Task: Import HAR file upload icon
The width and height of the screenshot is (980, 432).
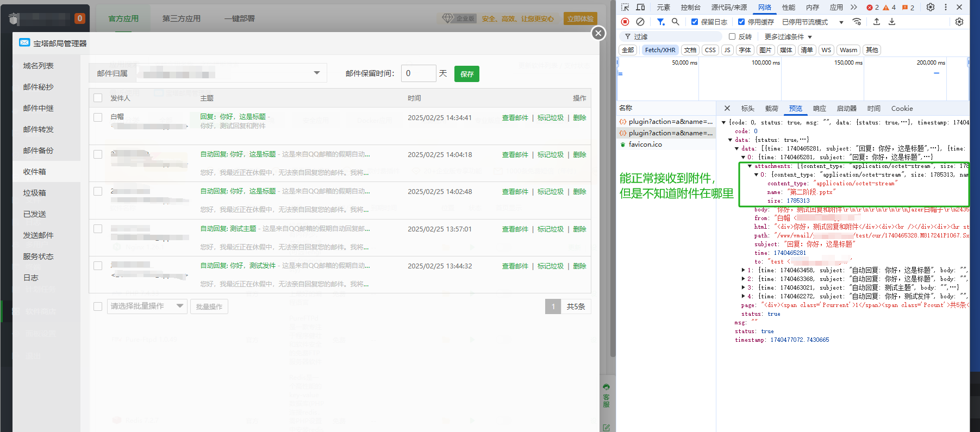Action: (x=876, y=22)
